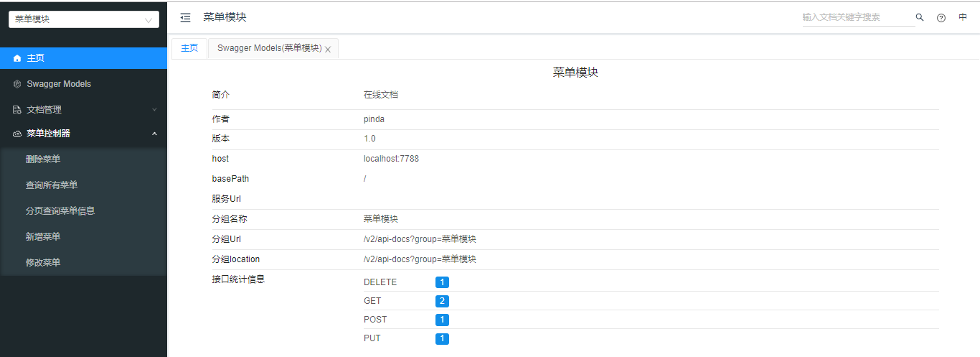Open the 分页查询菜单信息 API entry
This screenshot has width=980, height=357.
[x=60, y=210]
